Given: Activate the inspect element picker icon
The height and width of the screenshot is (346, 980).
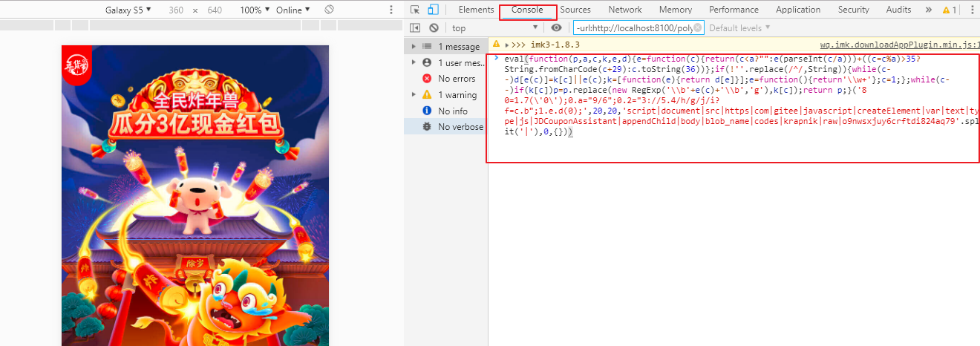Looking at the screenshot, I should click(x=415, y=10).
